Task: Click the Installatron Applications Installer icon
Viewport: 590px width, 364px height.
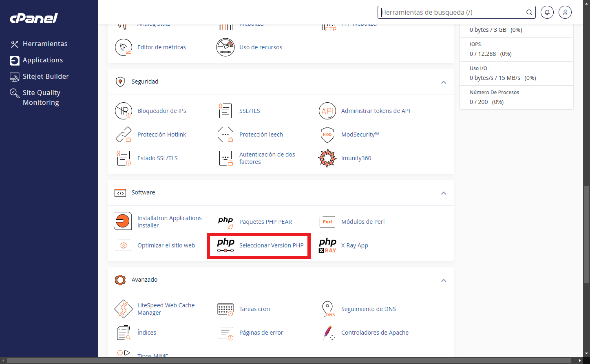Action: tap(123, 221)
